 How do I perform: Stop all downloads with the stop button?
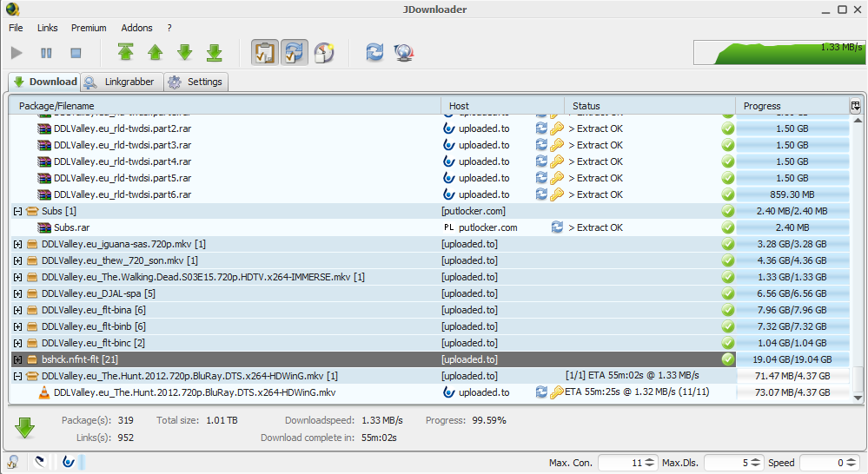(x=76, y=53)
